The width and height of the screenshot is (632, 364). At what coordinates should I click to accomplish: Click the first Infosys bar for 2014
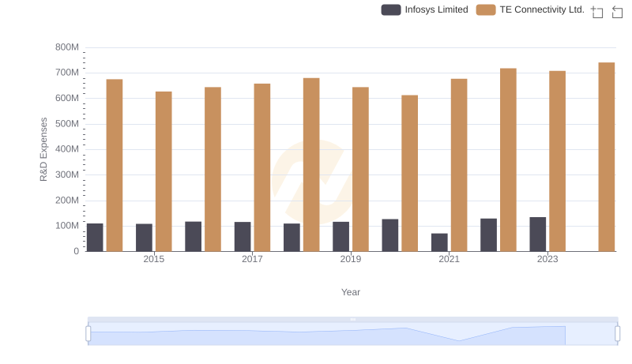point(95,238)
